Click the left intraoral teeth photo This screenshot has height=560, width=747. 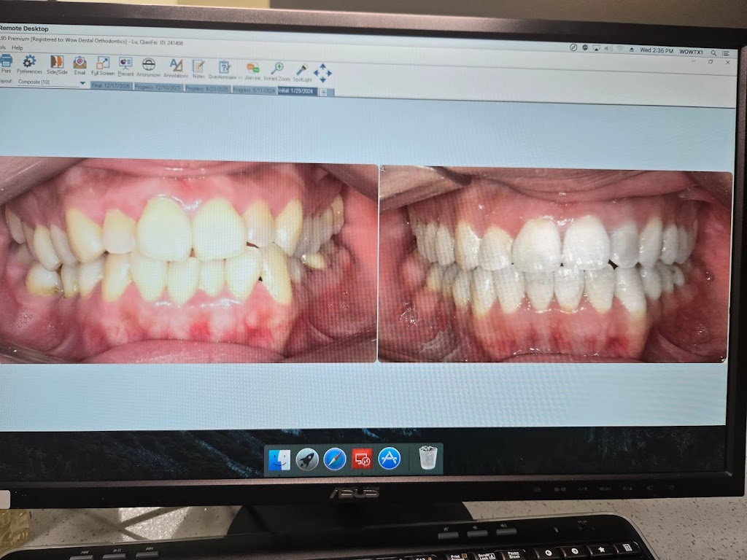(x=188, y=260)
